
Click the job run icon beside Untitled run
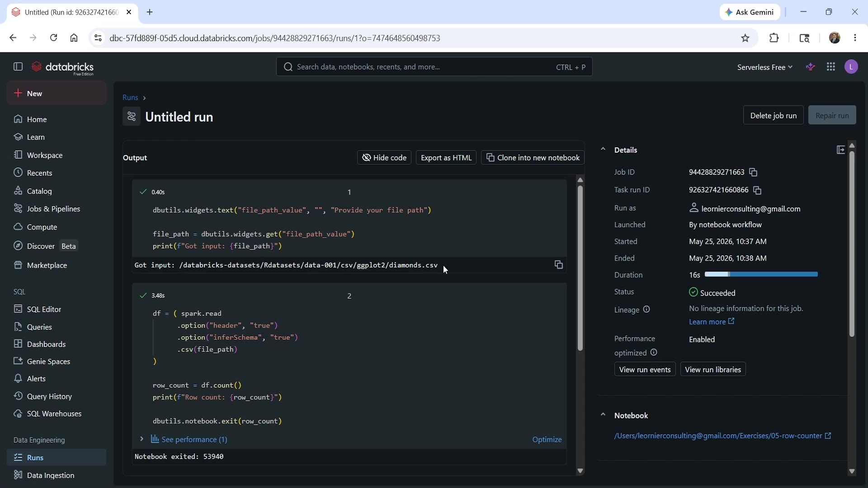tap(132, 117)
